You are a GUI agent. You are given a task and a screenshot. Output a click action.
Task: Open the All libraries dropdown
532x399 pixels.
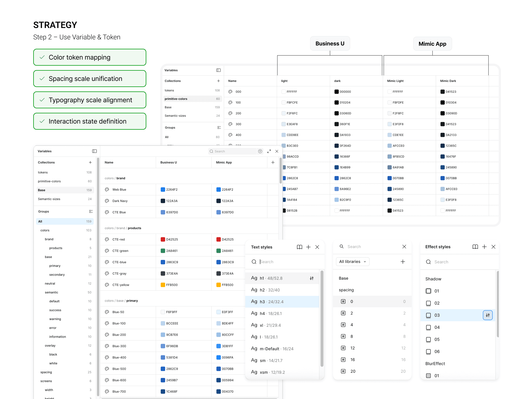[x=352, y=261]
